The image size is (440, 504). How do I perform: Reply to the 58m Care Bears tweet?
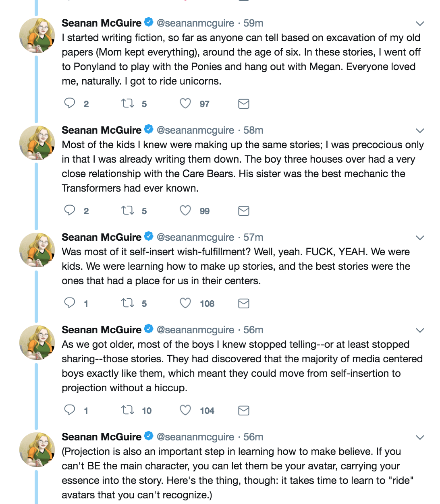70,211
